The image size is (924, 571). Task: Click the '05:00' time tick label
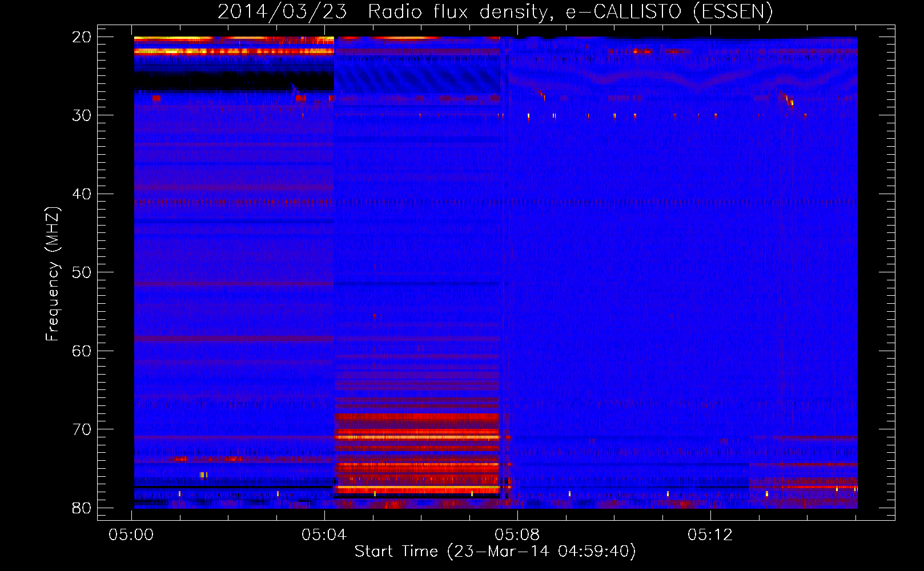[x=132, y=535]
